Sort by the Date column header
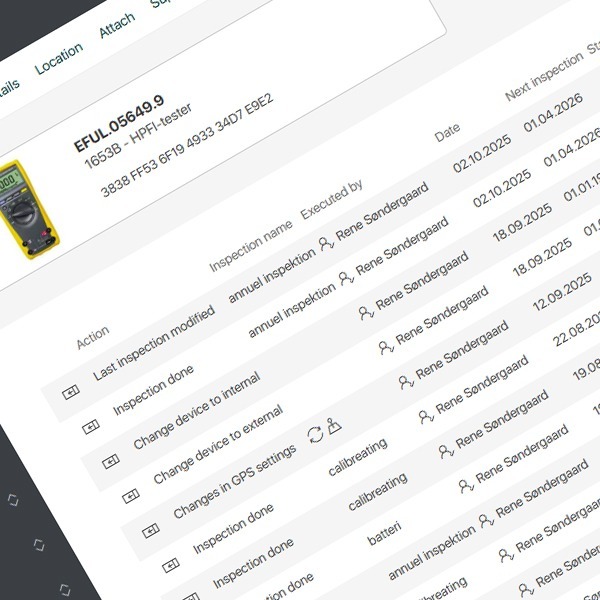Viewport: 600px width, 600px height. [447, 132]
